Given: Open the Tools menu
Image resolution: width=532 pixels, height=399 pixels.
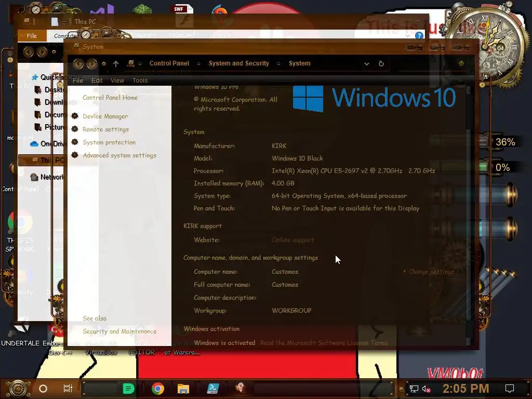Looking at the screenshot, I should coord(140,81).
